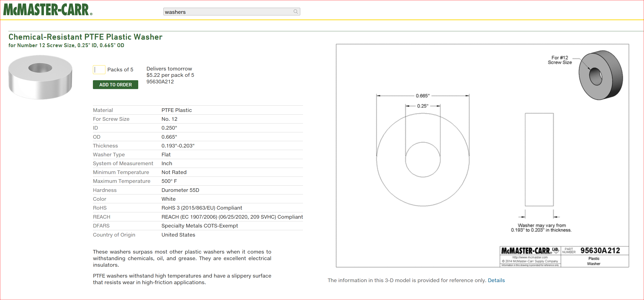Click the Maximum Temperature value "500° F"

pyautogui.click(x=169, y=181)
